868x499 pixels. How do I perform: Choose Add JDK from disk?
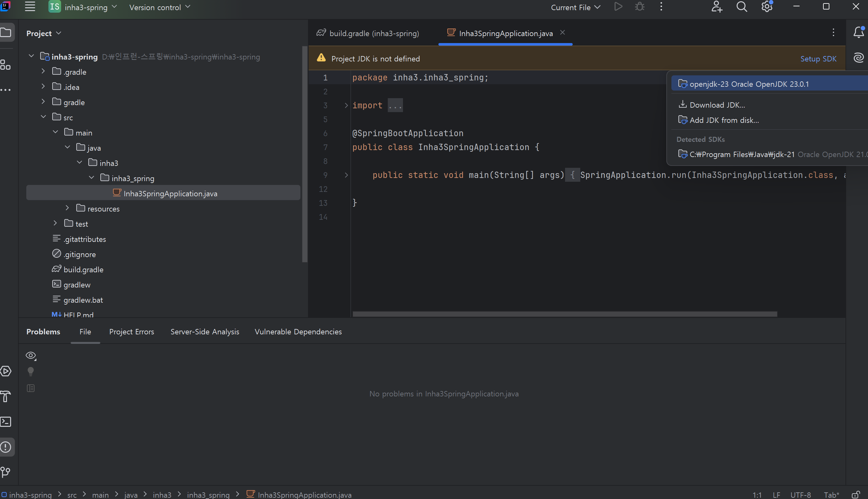(x=719, y=120)
